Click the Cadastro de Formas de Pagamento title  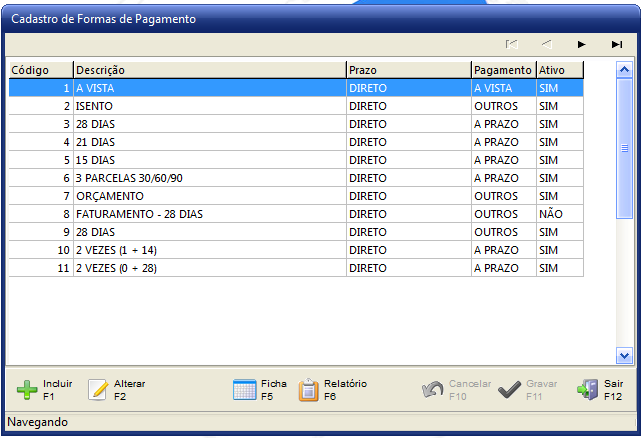coord(103,19)
